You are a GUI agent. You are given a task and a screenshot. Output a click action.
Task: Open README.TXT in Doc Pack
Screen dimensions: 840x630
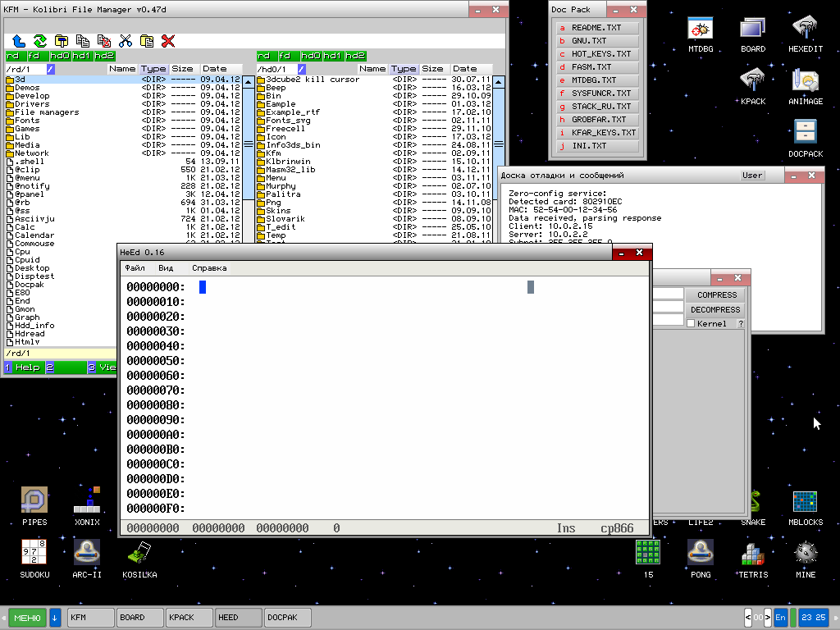596,28
